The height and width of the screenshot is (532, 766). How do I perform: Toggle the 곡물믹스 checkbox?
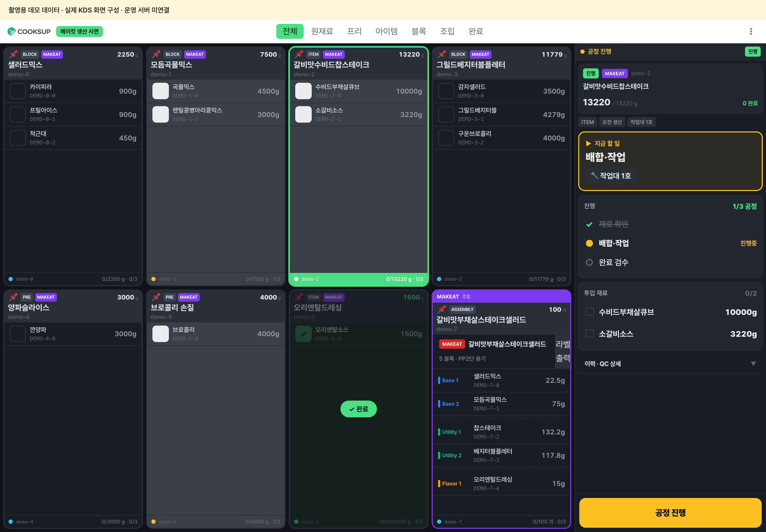[160, 91]
